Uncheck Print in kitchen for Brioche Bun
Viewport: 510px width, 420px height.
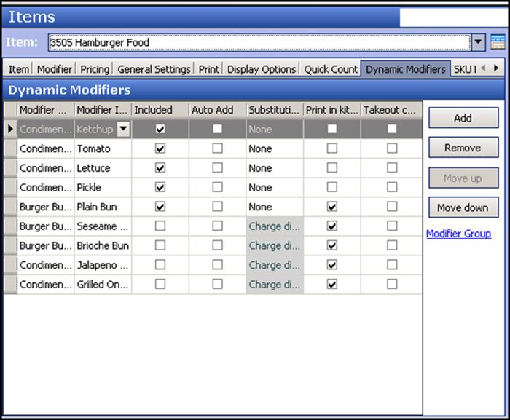331,245
